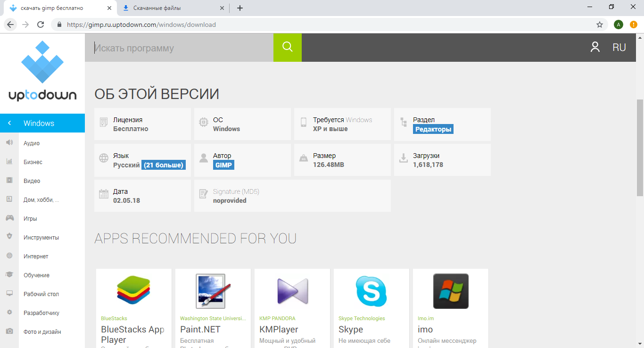
Task: Select the Photo and design camera icon
Action: pos(9,331)
